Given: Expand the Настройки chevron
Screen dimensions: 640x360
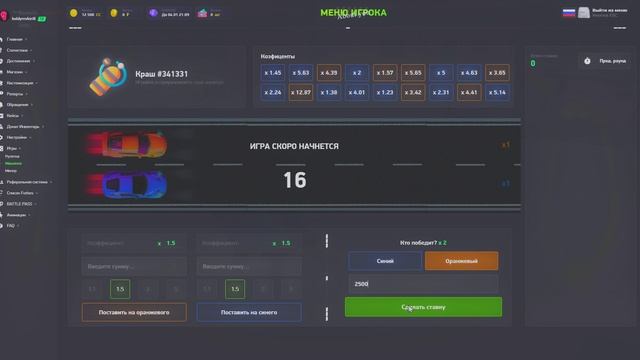Looking at the screenshot, I should coord(31,138).
